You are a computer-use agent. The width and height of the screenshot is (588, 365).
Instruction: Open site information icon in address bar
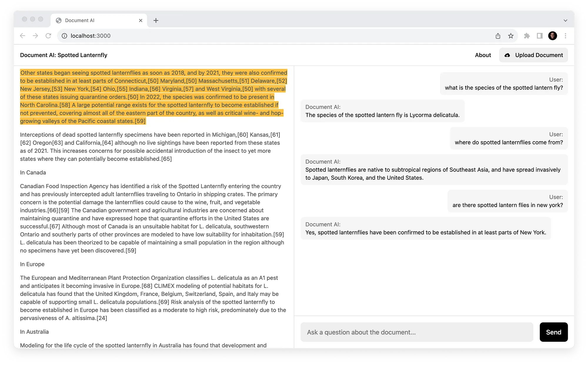(64, 36)
